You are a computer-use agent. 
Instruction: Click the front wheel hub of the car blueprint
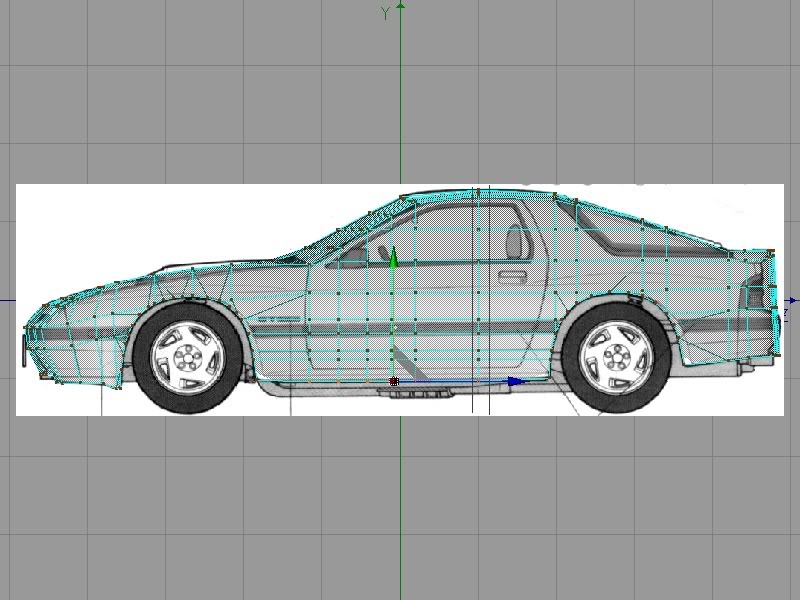[x=189, y=358]
